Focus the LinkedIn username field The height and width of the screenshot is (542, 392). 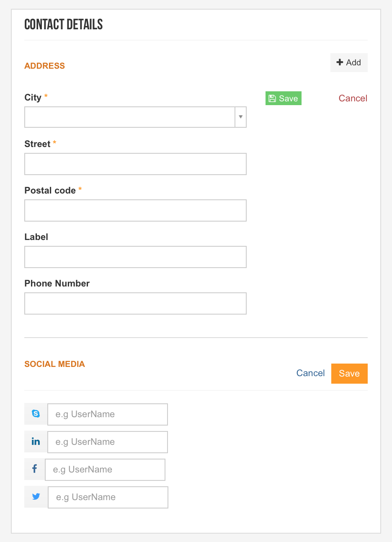[x=108, y=442]
